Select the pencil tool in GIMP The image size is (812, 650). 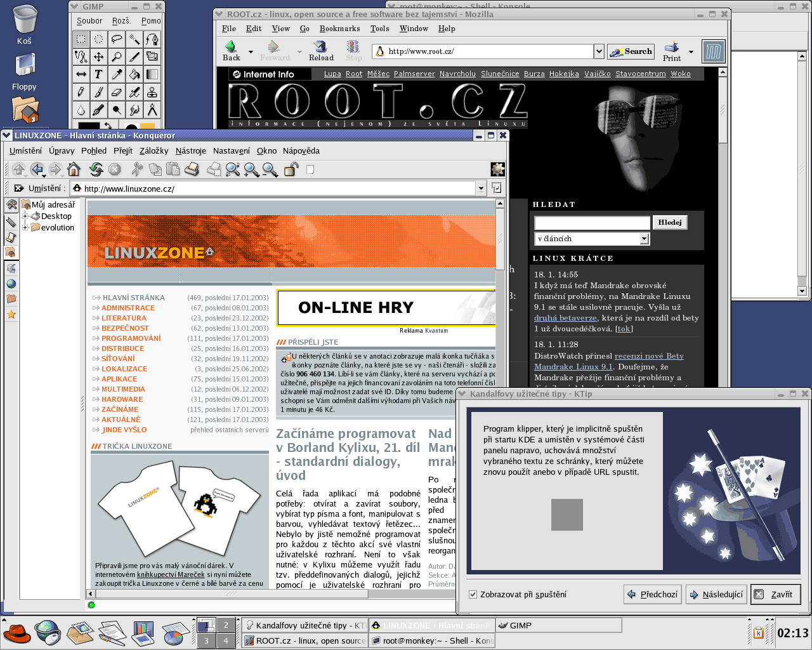[81, 93]
